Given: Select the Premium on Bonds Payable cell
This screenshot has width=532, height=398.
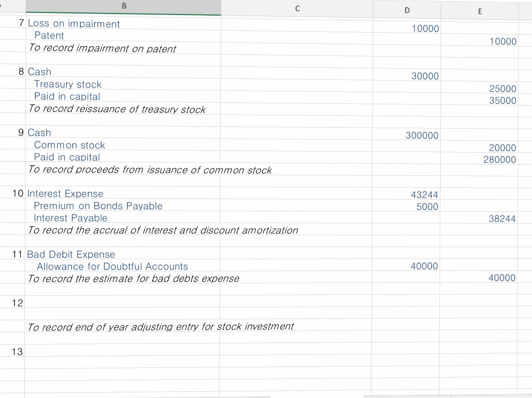Looking at the screenshot, I should 98,206.
